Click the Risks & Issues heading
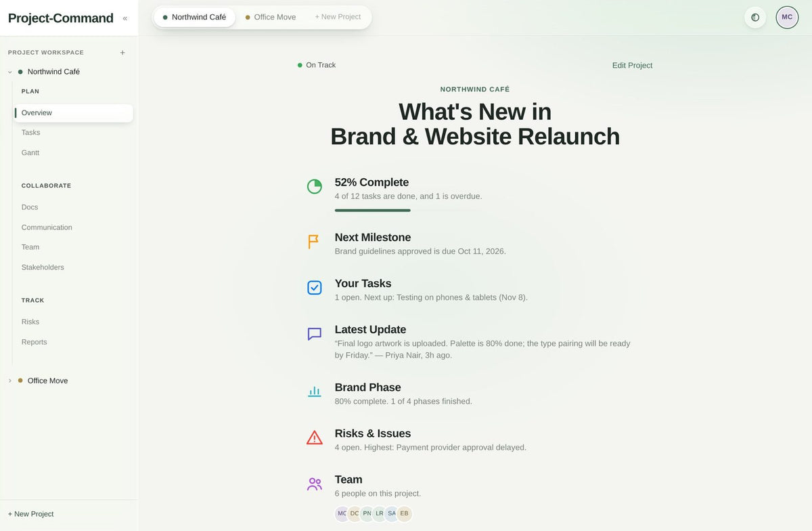The height and width of the screenshot is (531, 812). click(x=373, y=433)
